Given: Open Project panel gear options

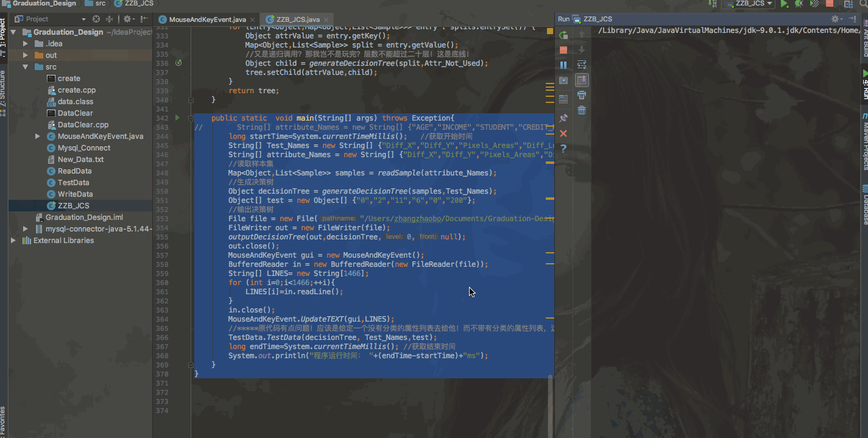Looking at the screenshot, I should (128, 19).
